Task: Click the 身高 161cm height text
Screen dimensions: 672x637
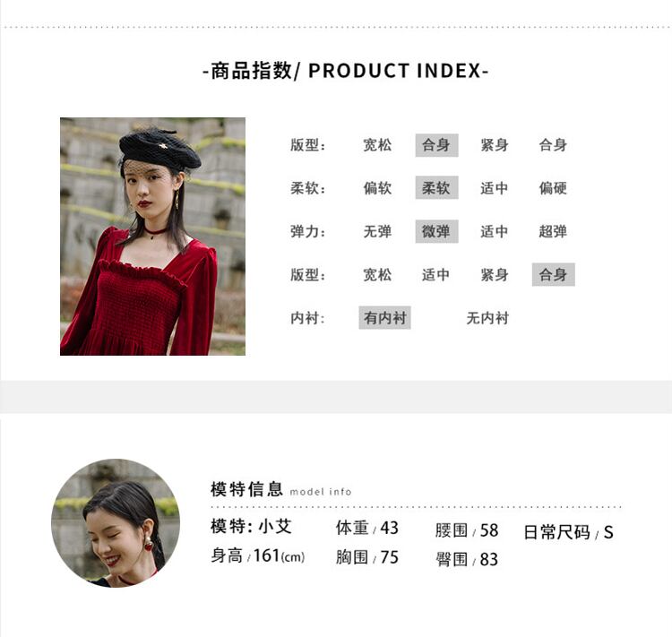Action: (257, 556)
